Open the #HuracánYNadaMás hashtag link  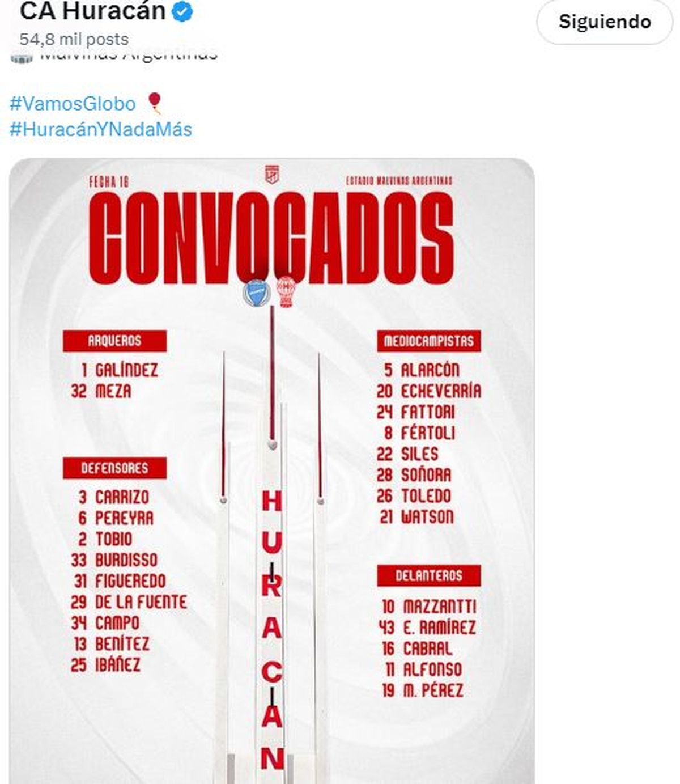pyautogui.click(x=101, y=129)
